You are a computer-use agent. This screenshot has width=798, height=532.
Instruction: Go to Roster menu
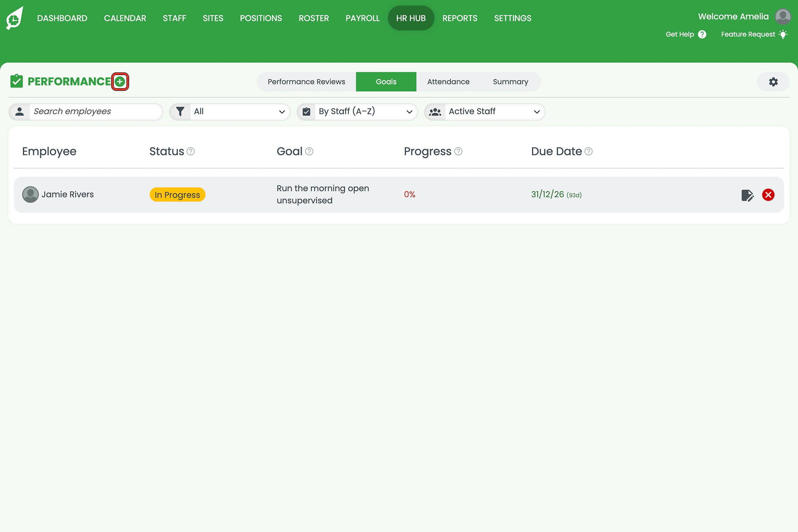(x=314, y=18)
